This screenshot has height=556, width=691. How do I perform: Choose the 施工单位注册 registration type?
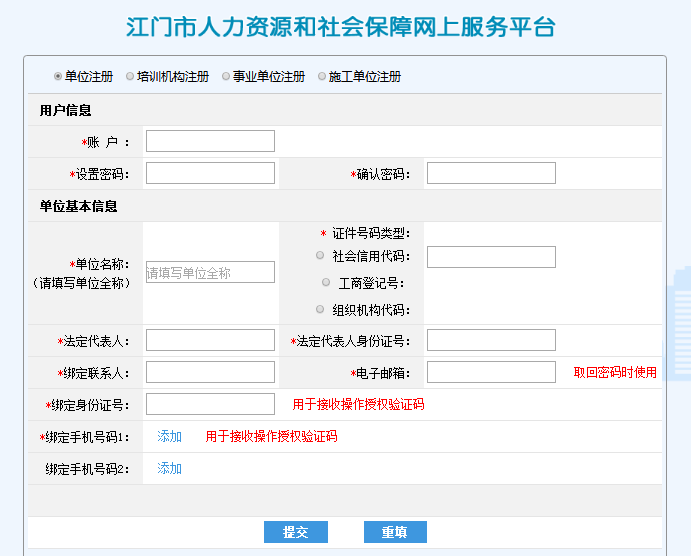322,76
